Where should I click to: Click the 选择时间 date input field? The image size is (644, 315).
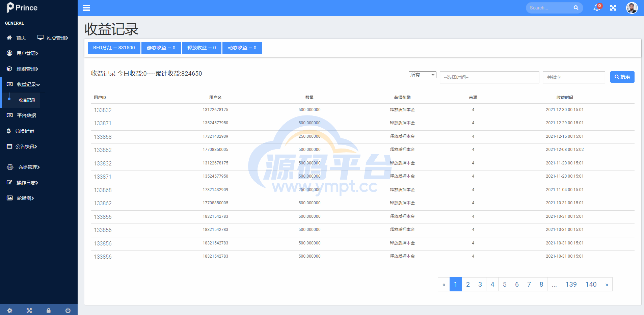pyautogui.click(x=489, y=77)
